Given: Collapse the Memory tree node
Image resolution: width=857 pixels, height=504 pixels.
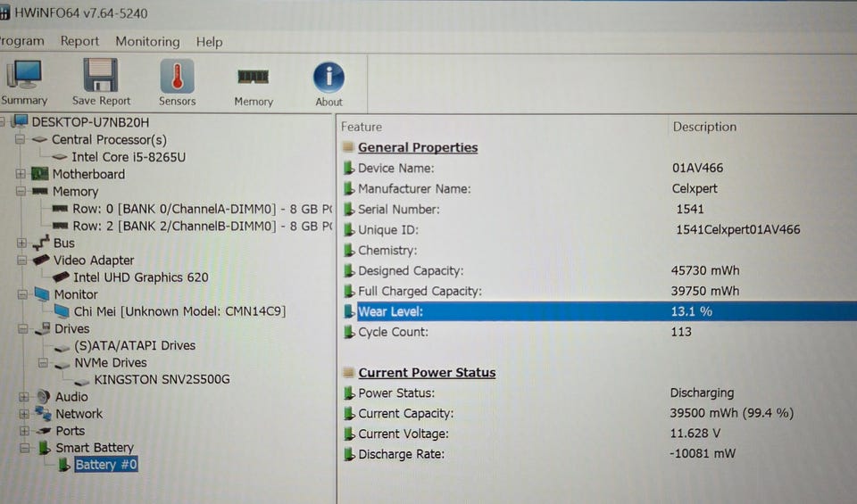Looking at the screenshot, I should click(x=21, y=191).
